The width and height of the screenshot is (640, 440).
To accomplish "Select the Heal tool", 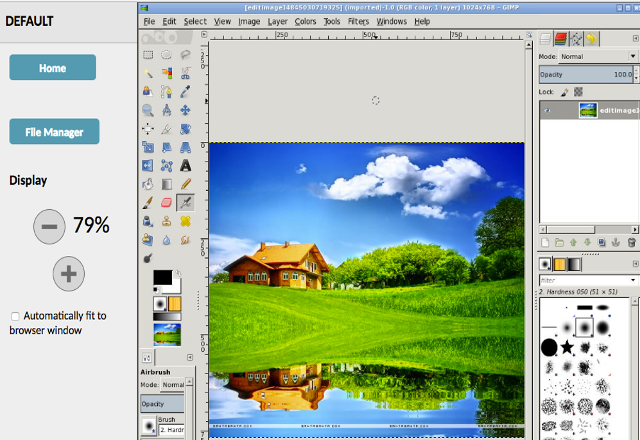I will [x=185, y=221].
